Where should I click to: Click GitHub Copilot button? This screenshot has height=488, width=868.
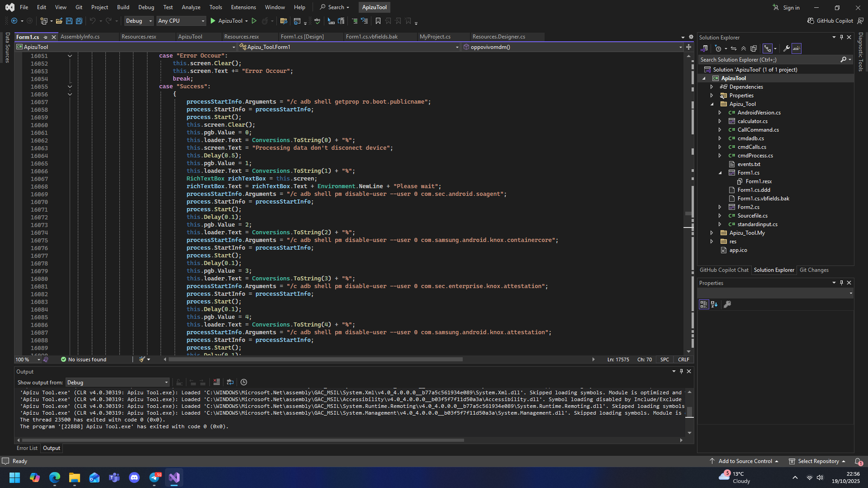[x=830, y=21]
